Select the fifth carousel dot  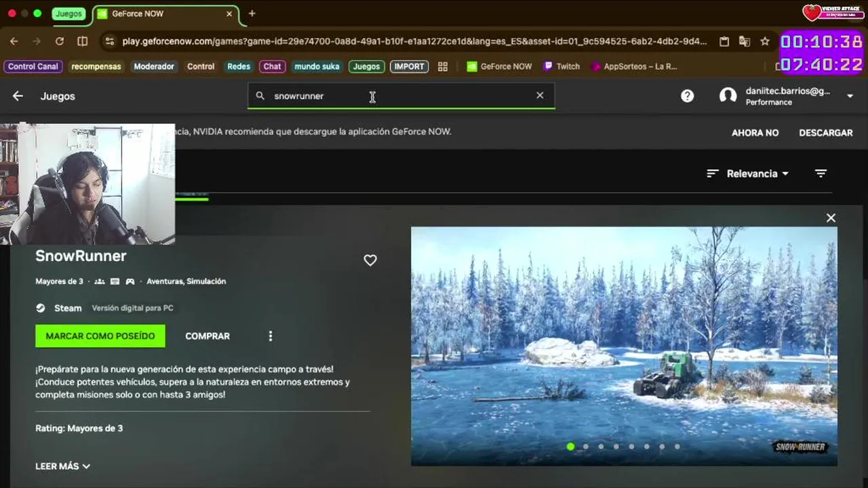[x=631, y=447]
